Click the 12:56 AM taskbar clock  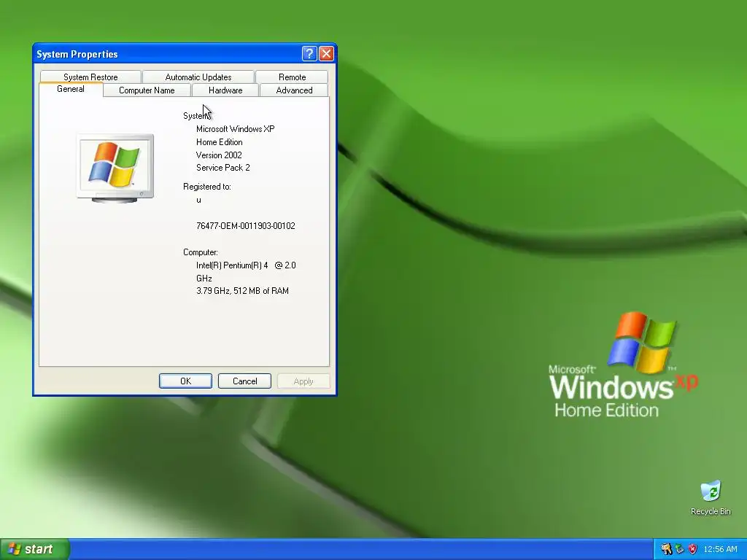[x=720, y=549]
